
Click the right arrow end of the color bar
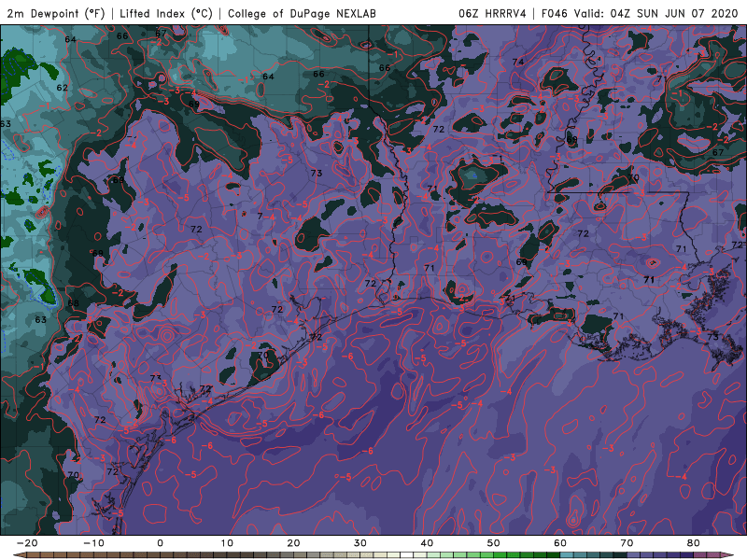[727, 555]
